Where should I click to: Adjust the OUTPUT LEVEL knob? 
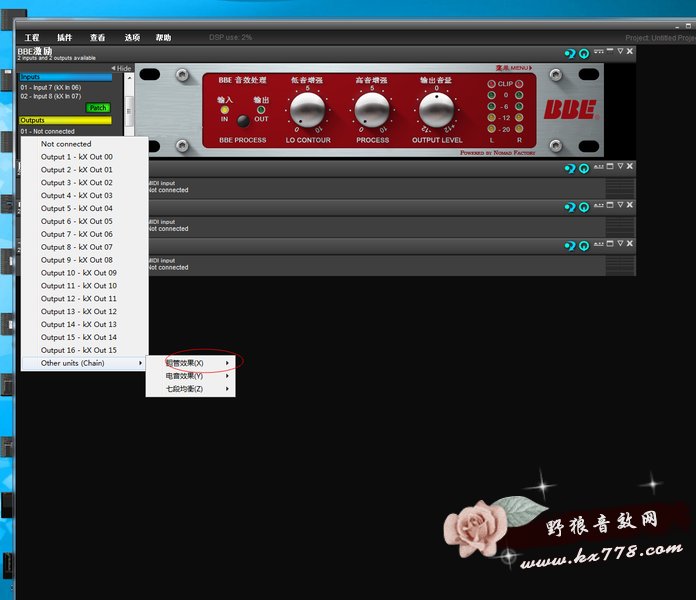coord(436,111)
